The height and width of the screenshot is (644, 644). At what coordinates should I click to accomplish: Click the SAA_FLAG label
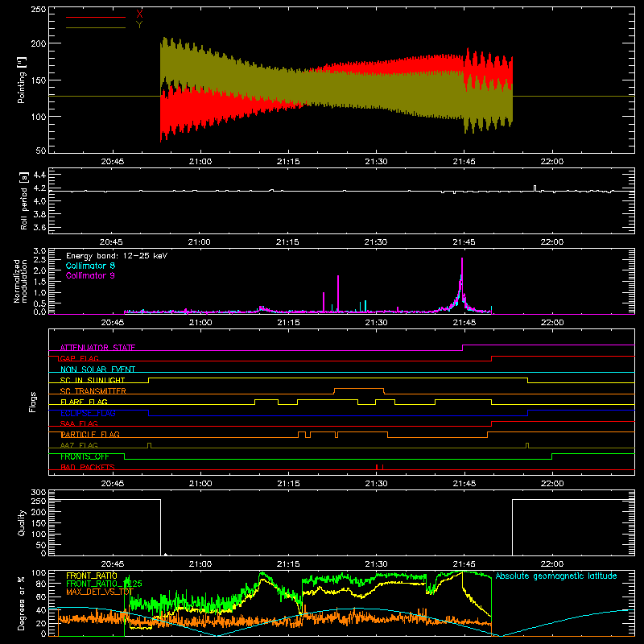point(79,423)
